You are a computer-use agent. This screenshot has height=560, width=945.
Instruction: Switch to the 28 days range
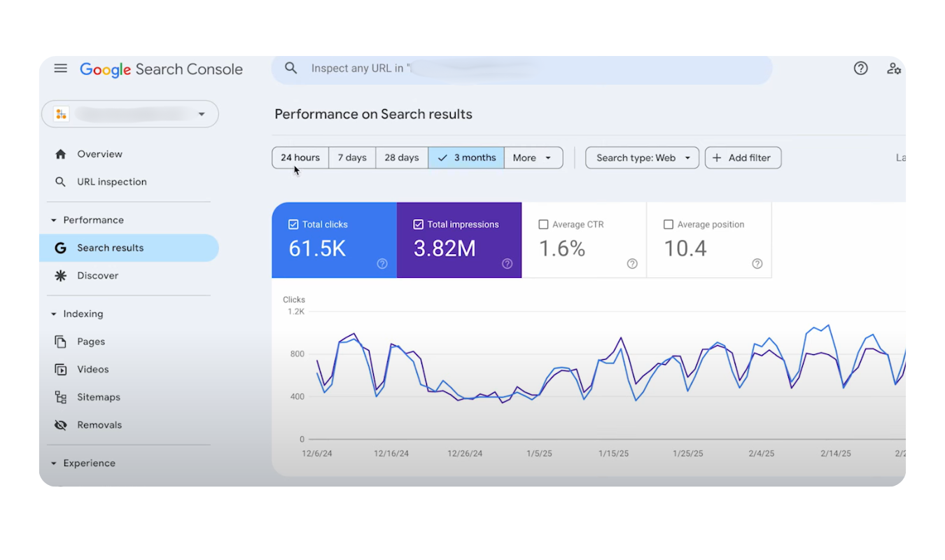point(402,158)
